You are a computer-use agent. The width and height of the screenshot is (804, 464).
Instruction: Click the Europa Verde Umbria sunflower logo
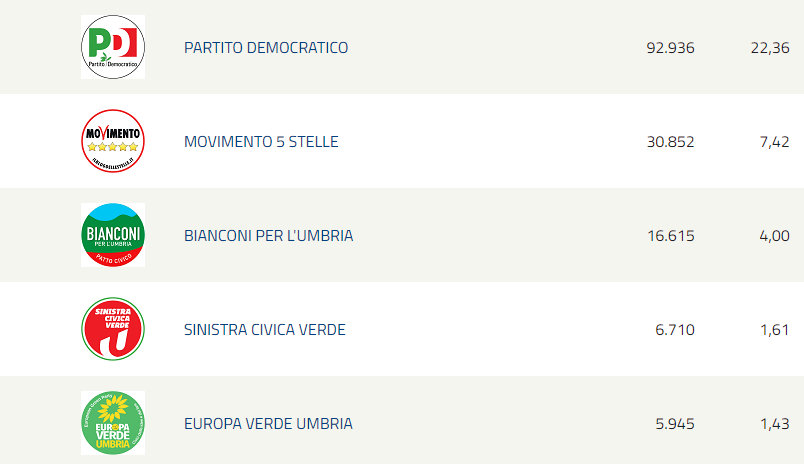click(113, 423)
